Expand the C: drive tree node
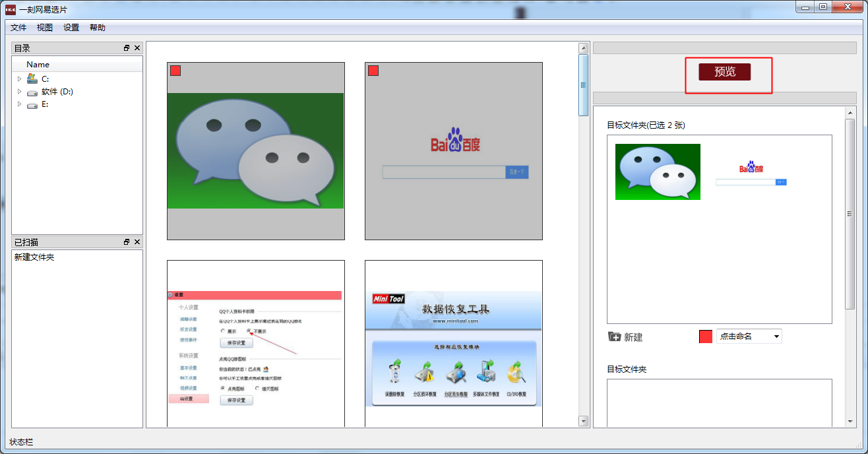 (20, 79)
